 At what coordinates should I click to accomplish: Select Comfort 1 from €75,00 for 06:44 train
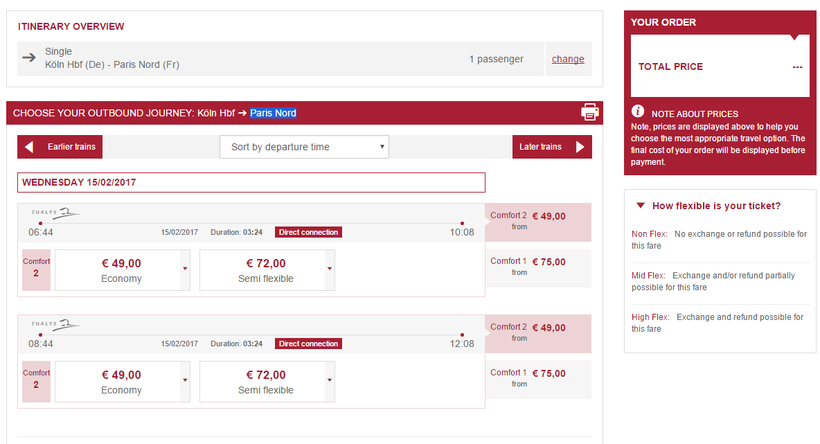[539, 267]
